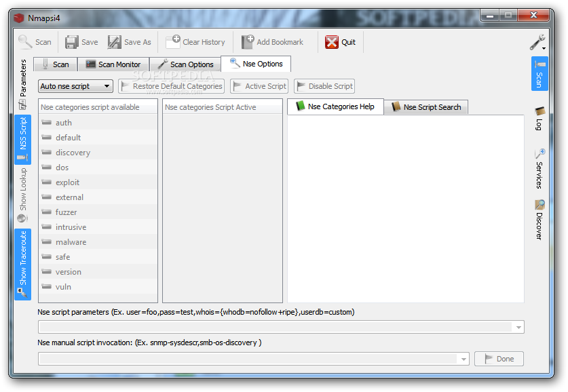Toggle Show Lookup side button
The width and height of the screenshot is (568, 392).
[x=23, y=195]
